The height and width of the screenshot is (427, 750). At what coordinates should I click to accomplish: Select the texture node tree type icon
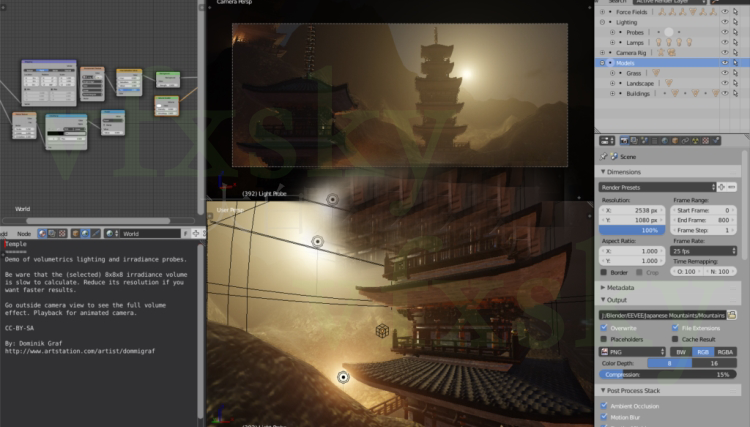pyautogui.click(x=62, y=233)
